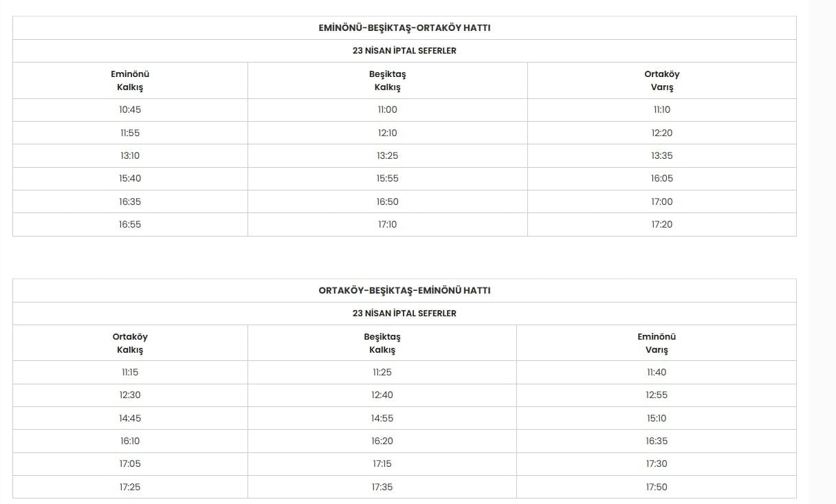Click the Ortaköy-Beşiktaş-Eminönü Hattı title
The width and height of the screenshot is (836, 504).
tap(404, 291)
